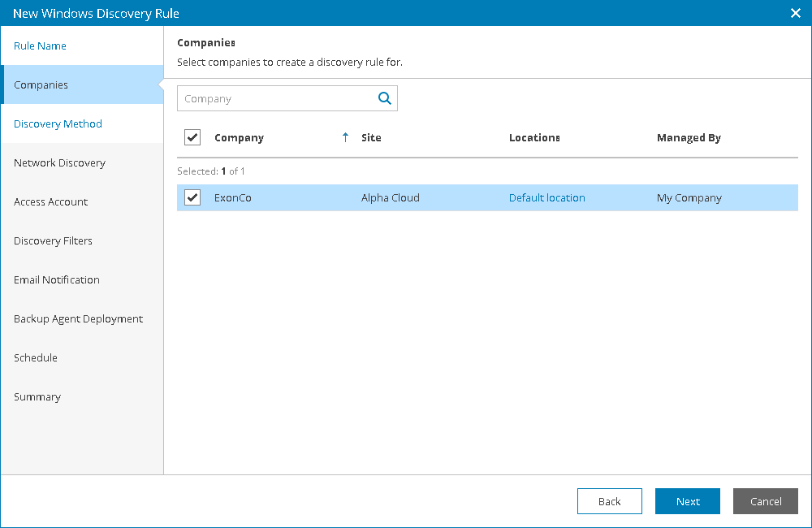Close the New Windows Discovery Rule dialog
This screenshot has height=528, width=812.
(796, 13)
